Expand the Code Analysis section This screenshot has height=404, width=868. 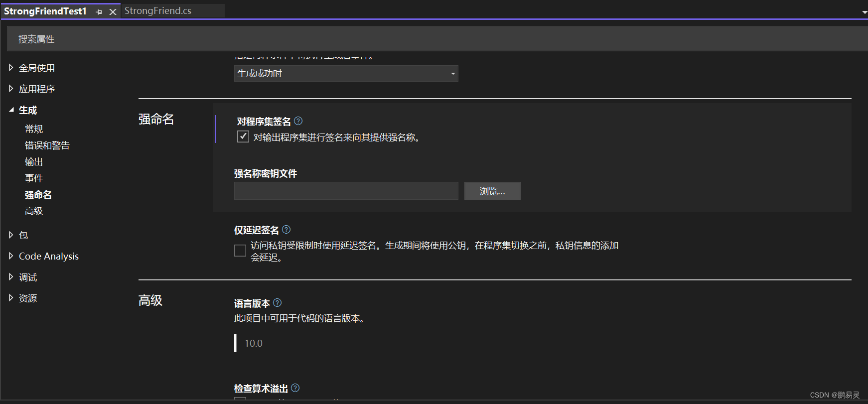click(x=11, y=256)
